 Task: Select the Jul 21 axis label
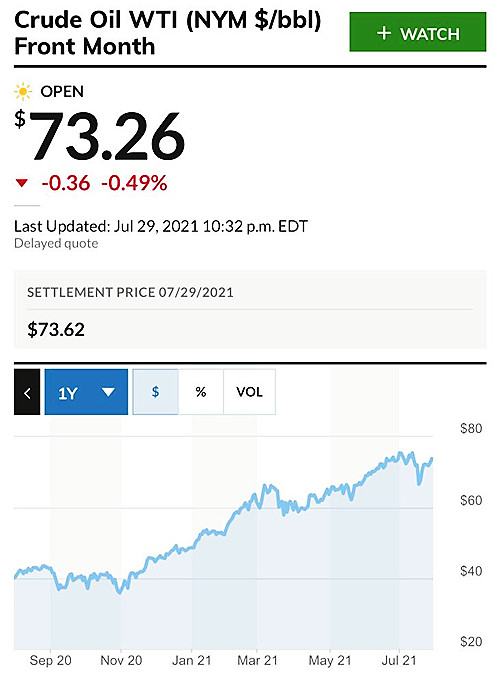click(x=399, y=661)
